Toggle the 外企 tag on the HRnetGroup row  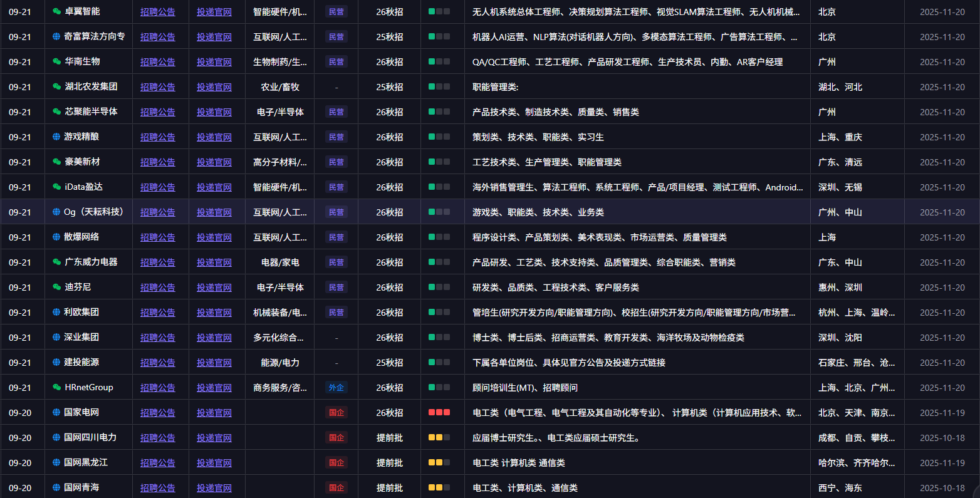click(x=336, y=387)
